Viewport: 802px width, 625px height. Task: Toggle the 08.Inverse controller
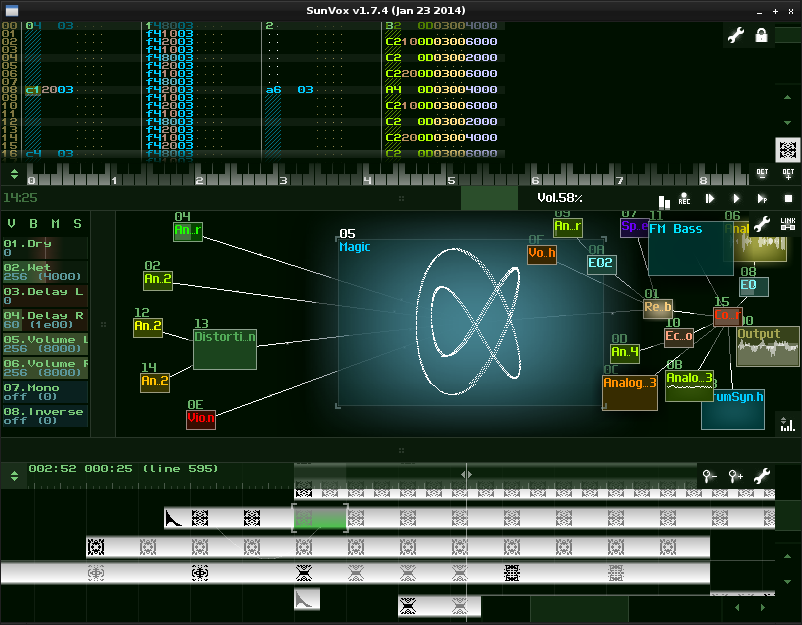[44, 416]
